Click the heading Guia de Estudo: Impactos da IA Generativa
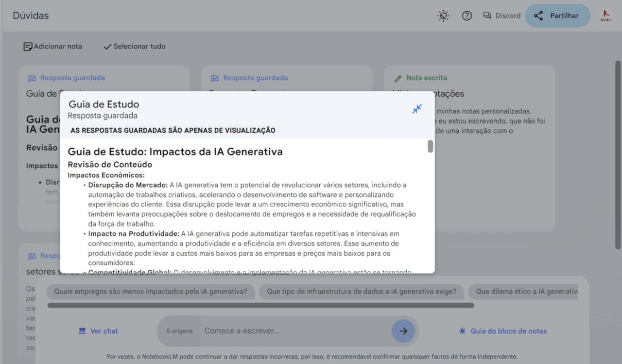The width and height of the screenshot is (622, 364). pyautogui.click(x=175, y=152)
